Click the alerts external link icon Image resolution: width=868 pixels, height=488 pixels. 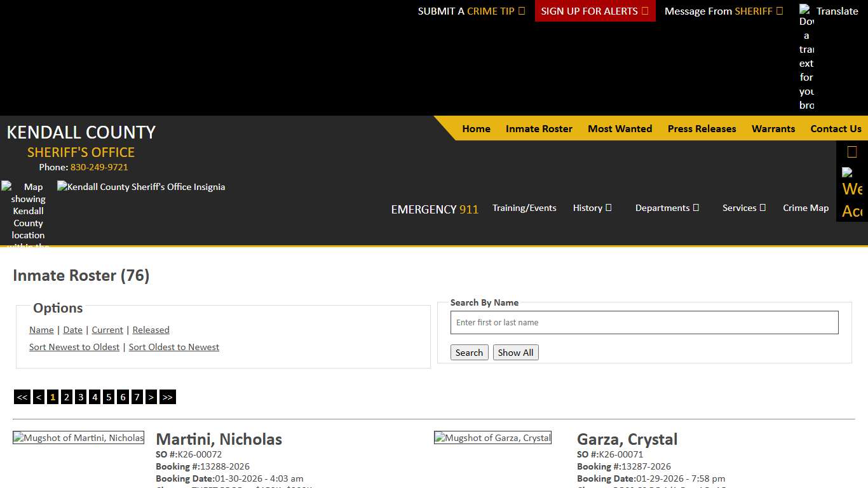[x=646, y=11]
